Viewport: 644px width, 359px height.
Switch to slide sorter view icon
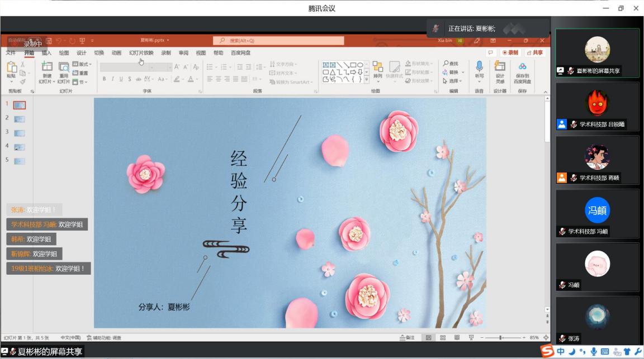(443, 338)
